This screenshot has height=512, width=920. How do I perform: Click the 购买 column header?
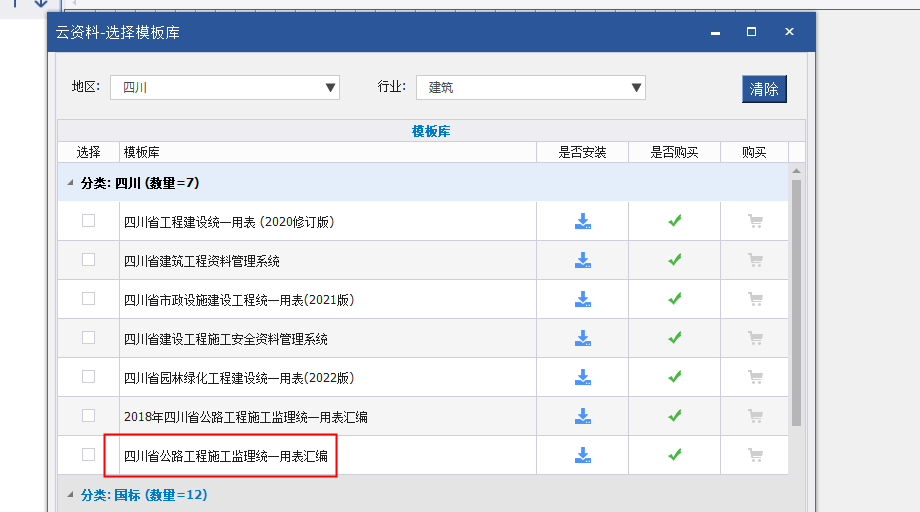755,152
